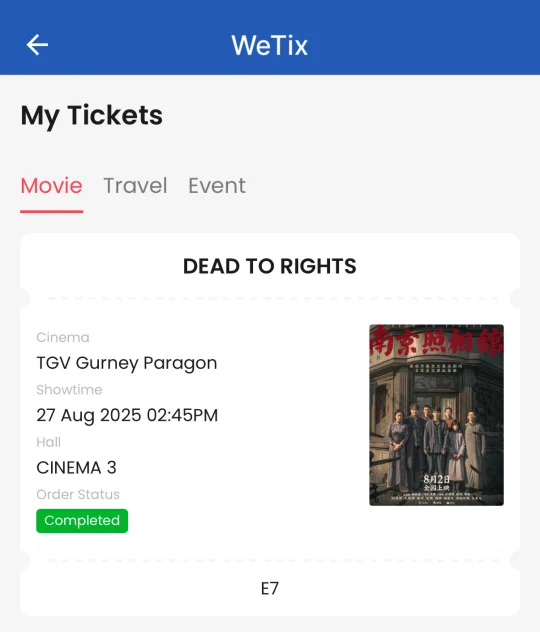The height and width of the screenshot is (632, 540).
Task: Click the Cinema field label
Action: point(63,337)
